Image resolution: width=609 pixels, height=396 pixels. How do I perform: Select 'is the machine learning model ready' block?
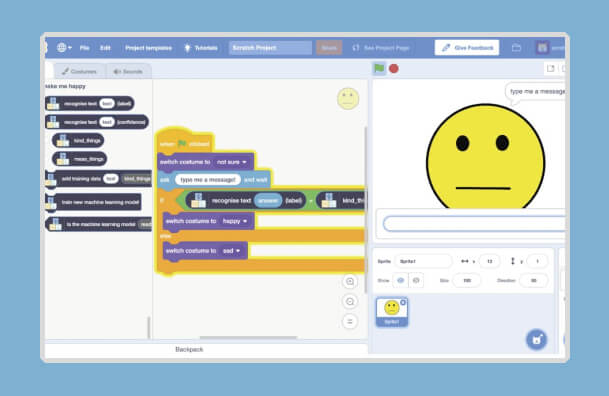[x=99, y=224]
